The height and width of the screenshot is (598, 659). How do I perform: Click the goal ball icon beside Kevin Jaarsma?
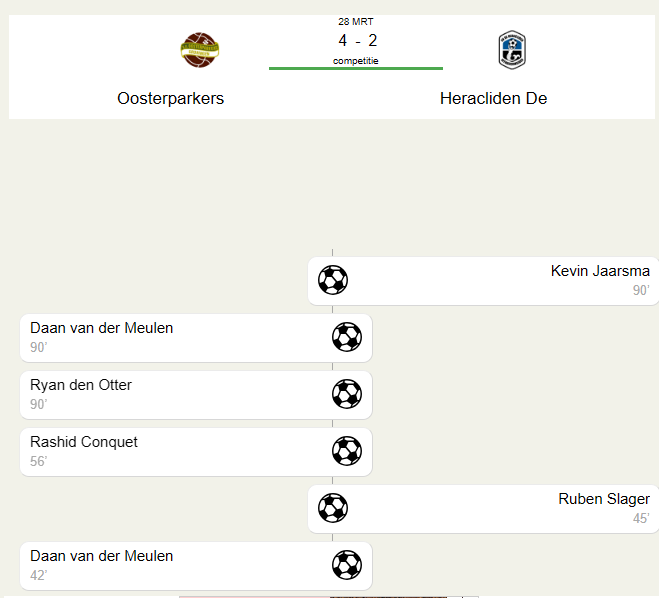[333, 280]
